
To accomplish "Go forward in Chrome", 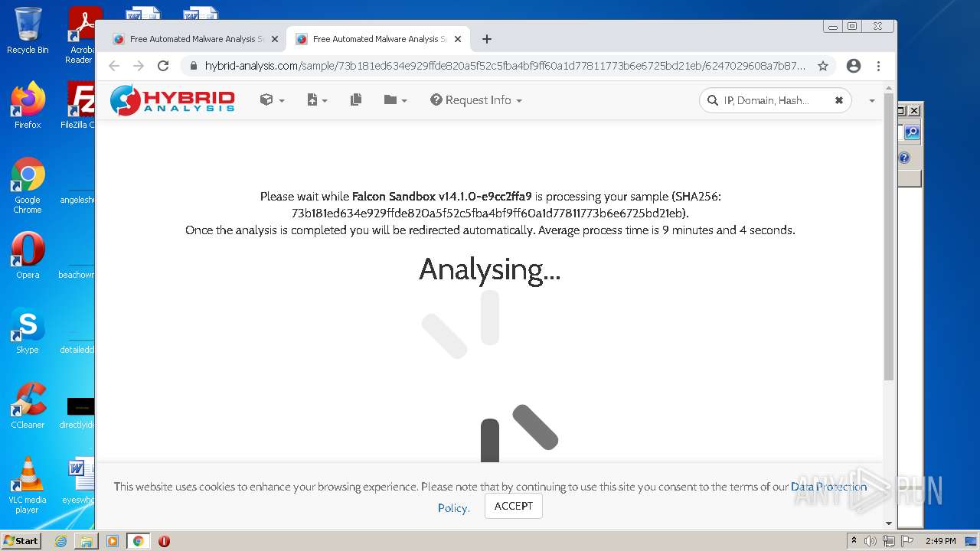I will point(139,66).
